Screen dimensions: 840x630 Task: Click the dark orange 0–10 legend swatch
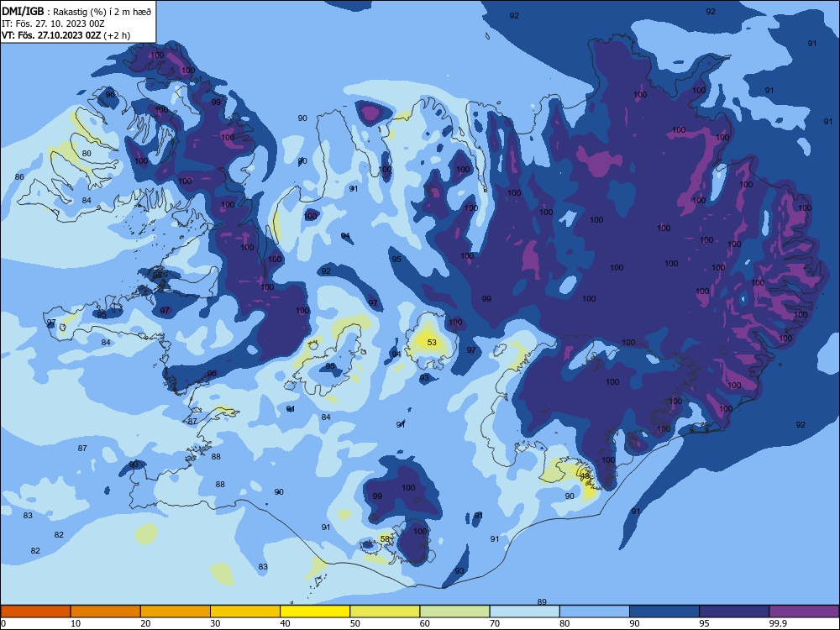tap(35, 612)
